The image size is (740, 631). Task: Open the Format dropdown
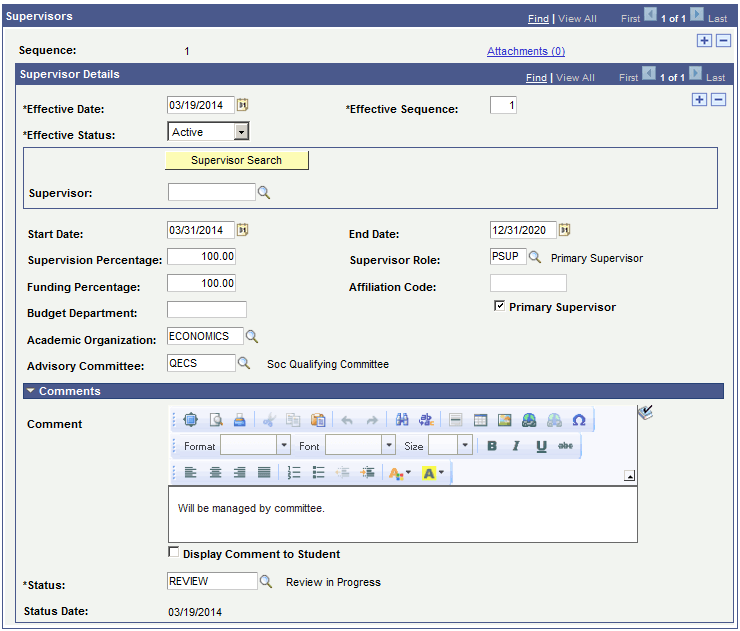[284, 445]
